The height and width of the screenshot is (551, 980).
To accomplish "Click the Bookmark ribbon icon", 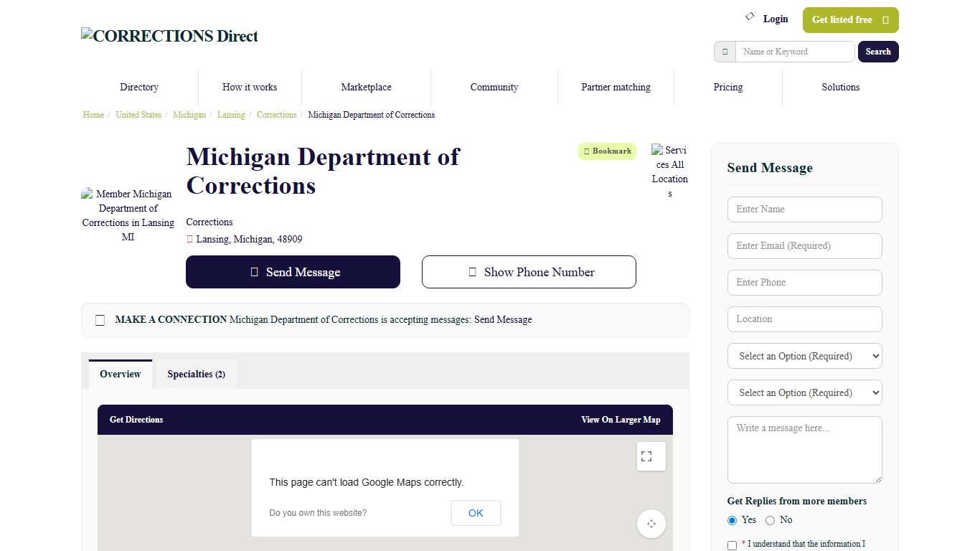I will pos(590,151).
